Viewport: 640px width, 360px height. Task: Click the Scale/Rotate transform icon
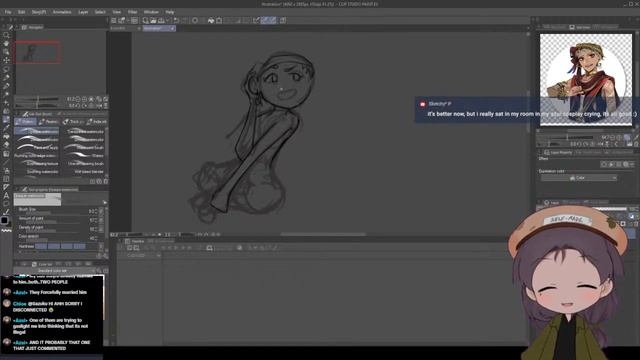click(x=219, y=20)
